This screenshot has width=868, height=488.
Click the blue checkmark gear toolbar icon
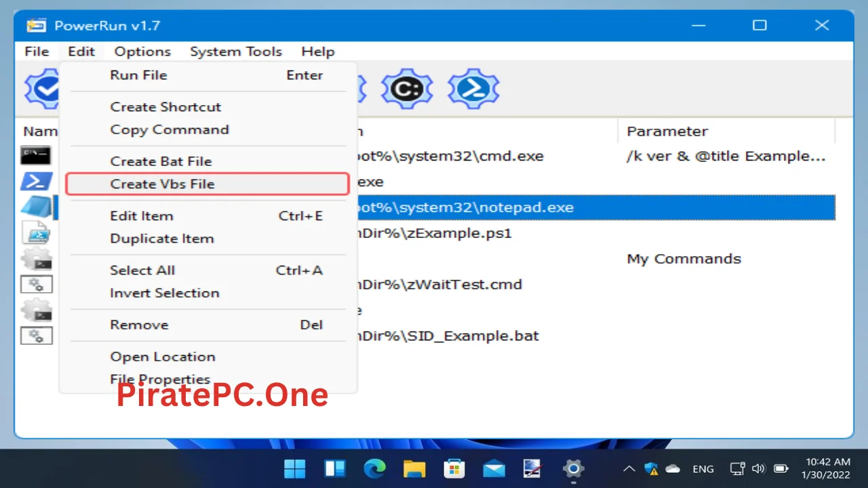tap(42, 89)
